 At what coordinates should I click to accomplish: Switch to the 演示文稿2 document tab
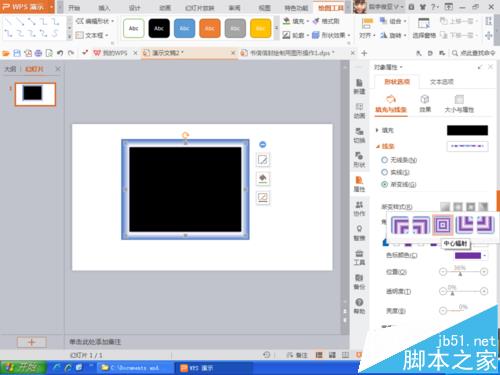(x=189, y=53)
